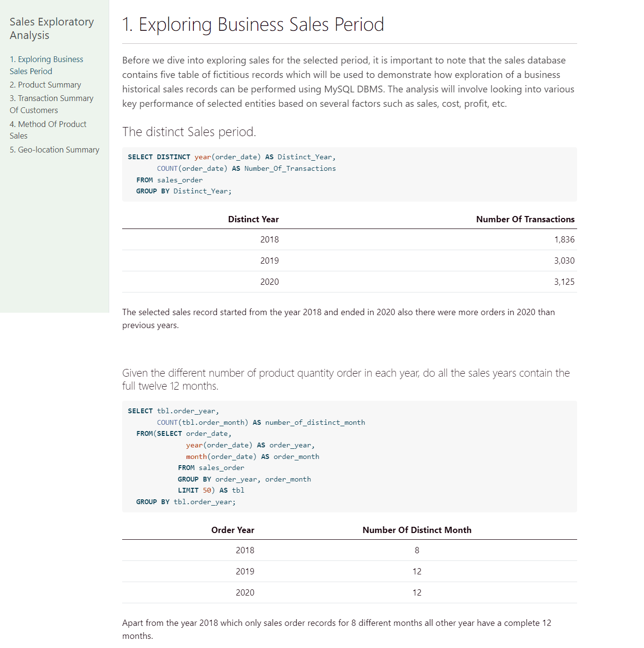The image size is (644, 648).
Task: Open the '5. Geo-location Summary' link
Action: point(54,150)
